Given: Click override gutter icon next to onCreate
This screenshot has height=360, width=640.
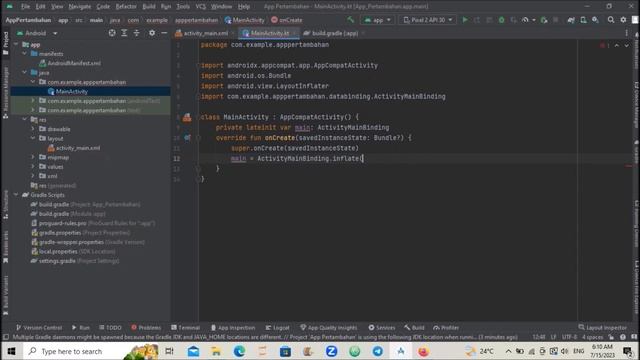Looking at the screenshot, I should tap(187, 138).
